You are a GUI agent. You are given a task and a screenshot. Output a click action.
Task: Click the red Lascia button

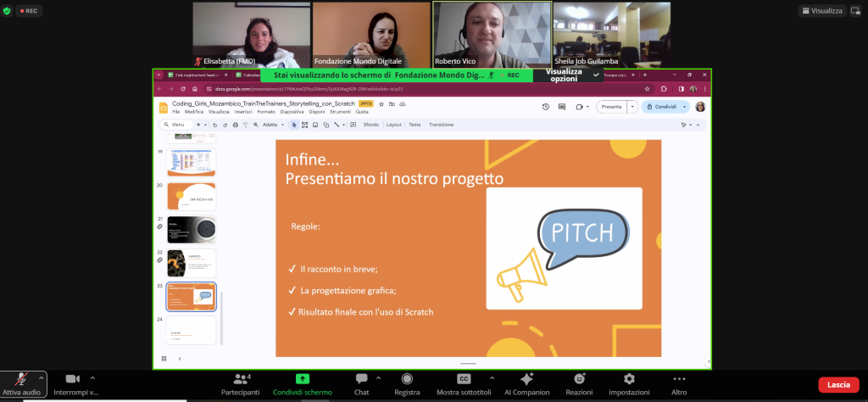(x=838, y=385)
